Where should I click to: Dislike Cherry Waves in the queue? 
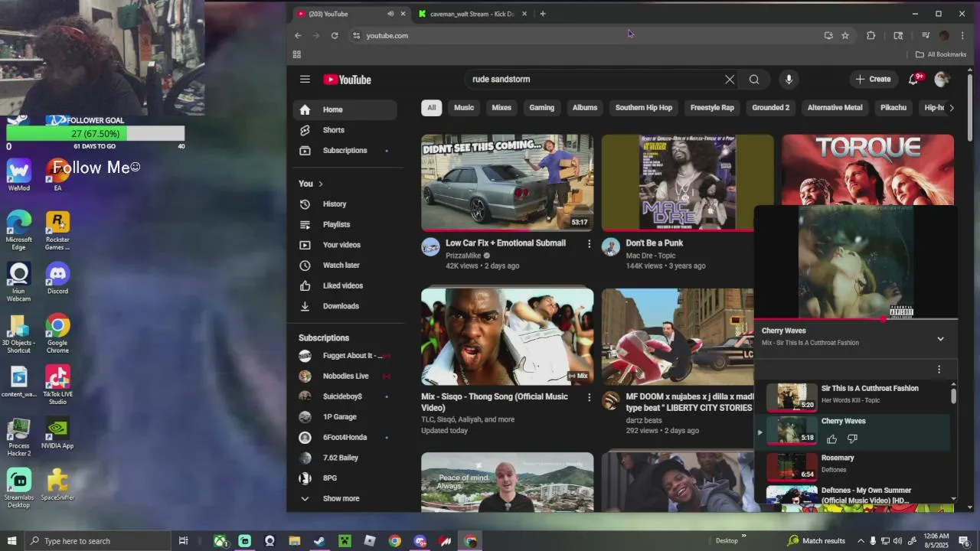(852, 439)
